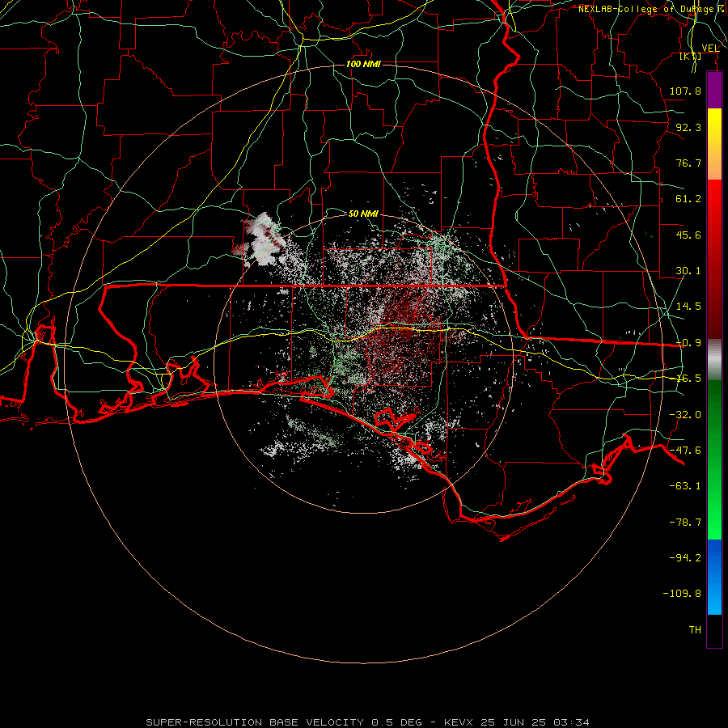Click the -16.5 legend value
This screenshot has height=728, width=728.
click(688, 379)
